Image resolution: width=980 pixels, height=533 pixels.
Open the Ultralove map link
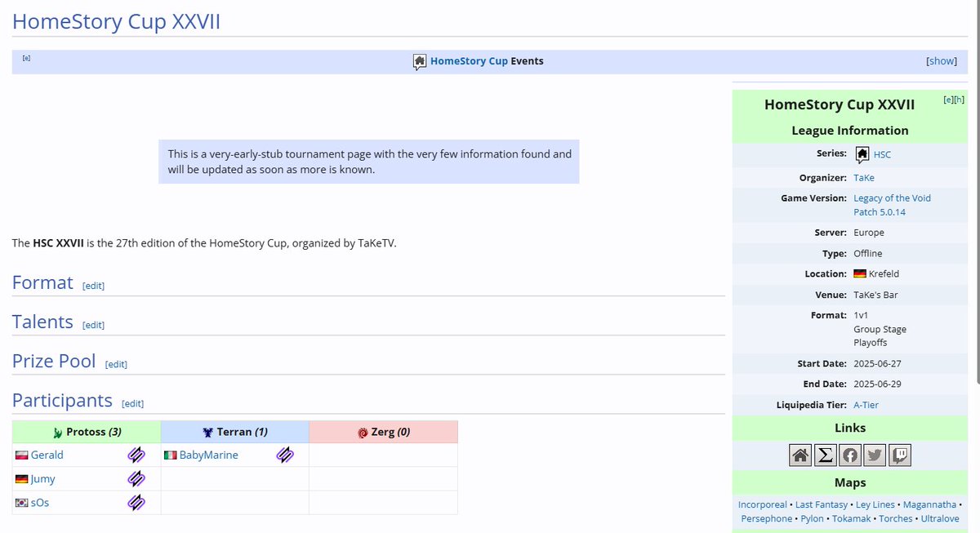940,518
